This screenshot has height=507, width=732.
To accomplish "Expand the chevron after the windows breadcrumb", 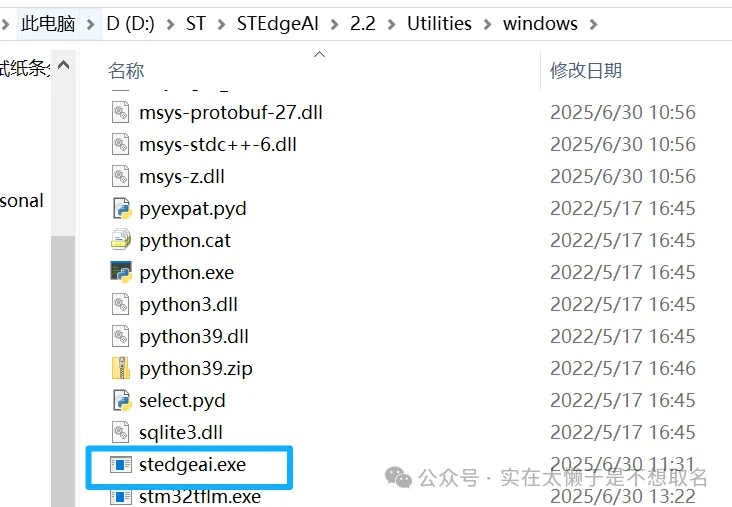I will coord(595,23).
